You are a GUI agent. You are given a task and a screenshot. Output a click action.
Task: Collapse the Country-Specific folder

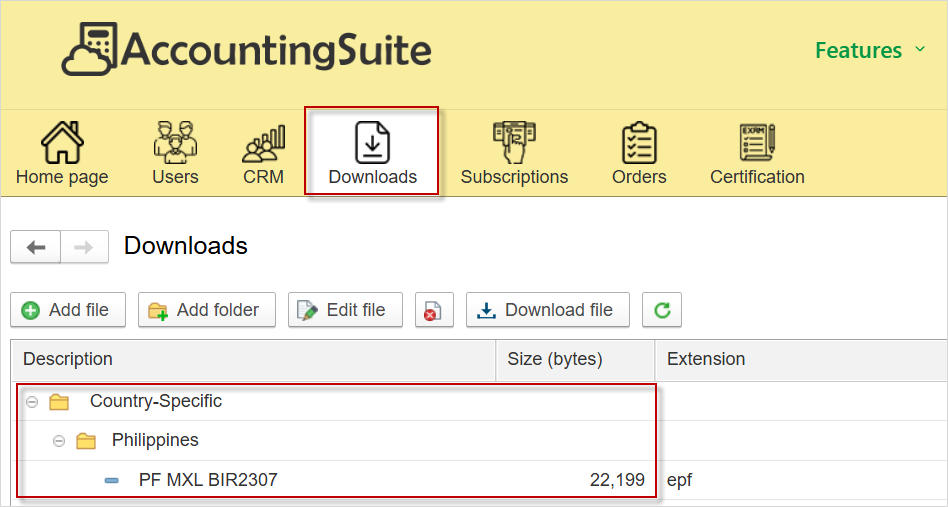pyautogui.click(x=32, y=402)
